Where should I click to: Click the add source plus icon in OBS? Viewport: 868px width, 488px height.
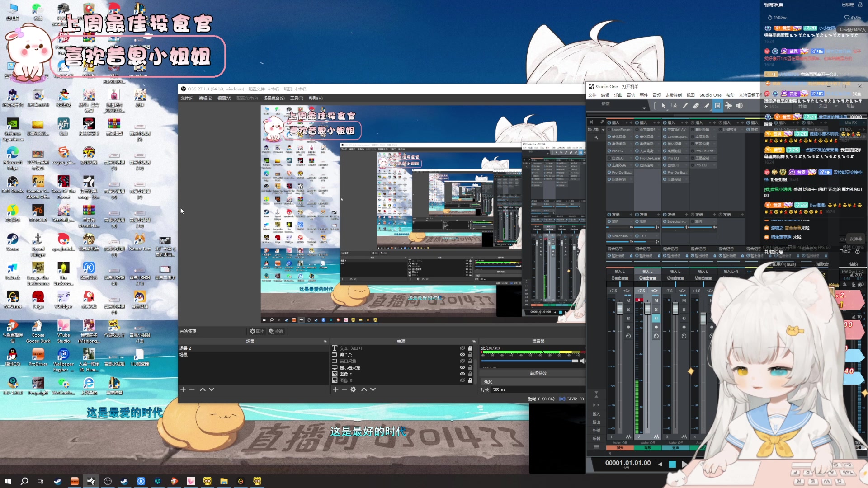(x=335, y=389)
